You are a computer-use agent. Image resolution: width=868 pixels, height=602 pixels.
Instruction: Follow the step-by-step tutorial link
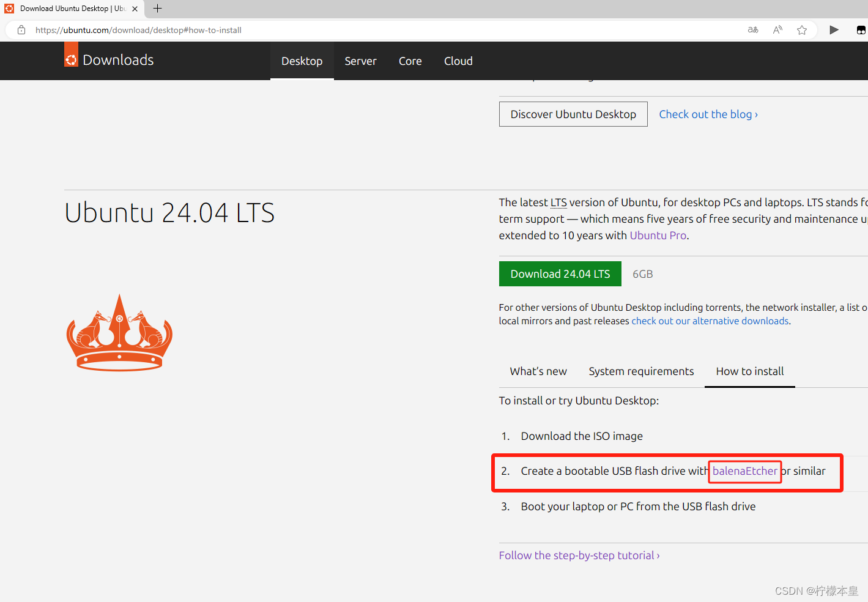click(579, 555)
